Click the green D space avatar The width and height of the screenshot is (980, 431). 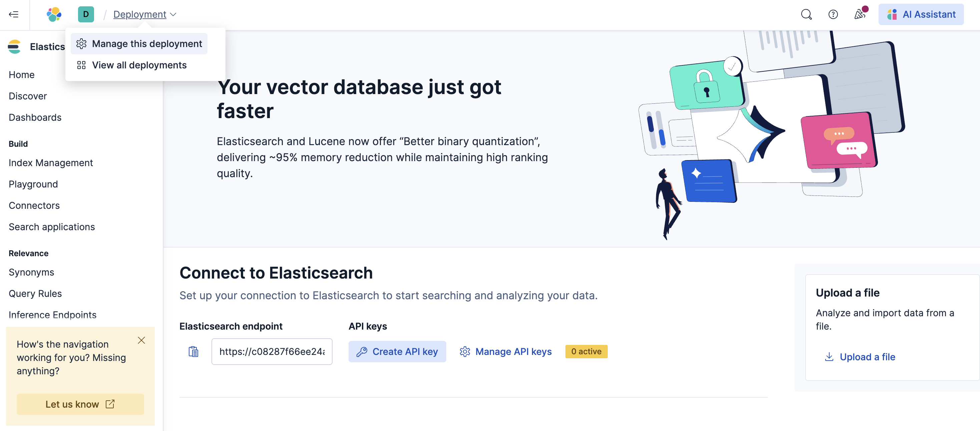pyautogui.click(x=86, y=14)
